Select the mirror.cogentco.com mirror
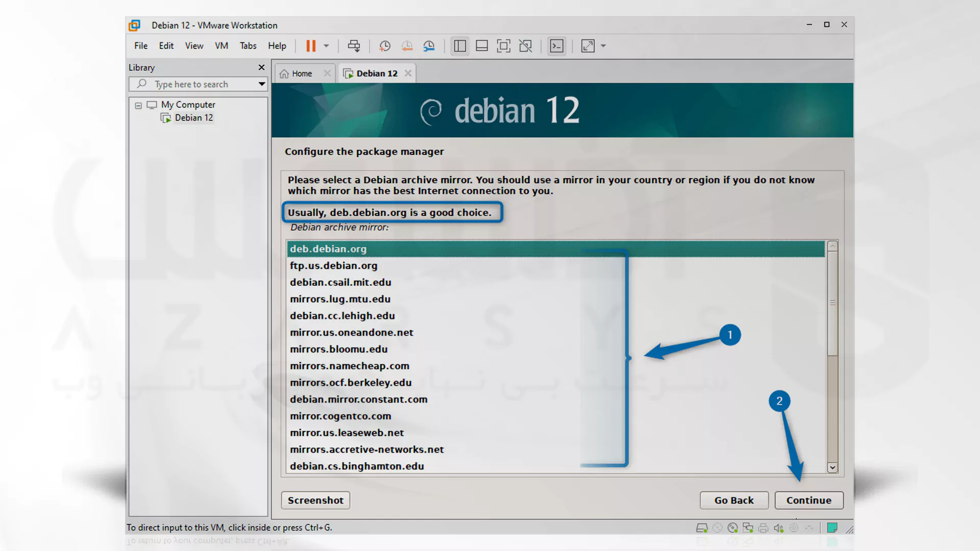980x551 pixels. point(555,416)
